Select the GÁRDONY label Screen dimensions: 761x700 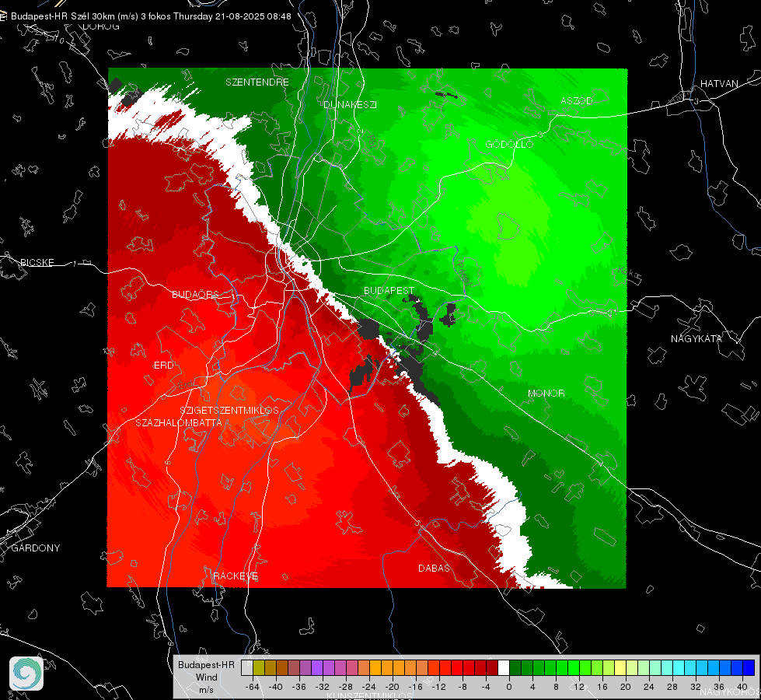(36, 548)
